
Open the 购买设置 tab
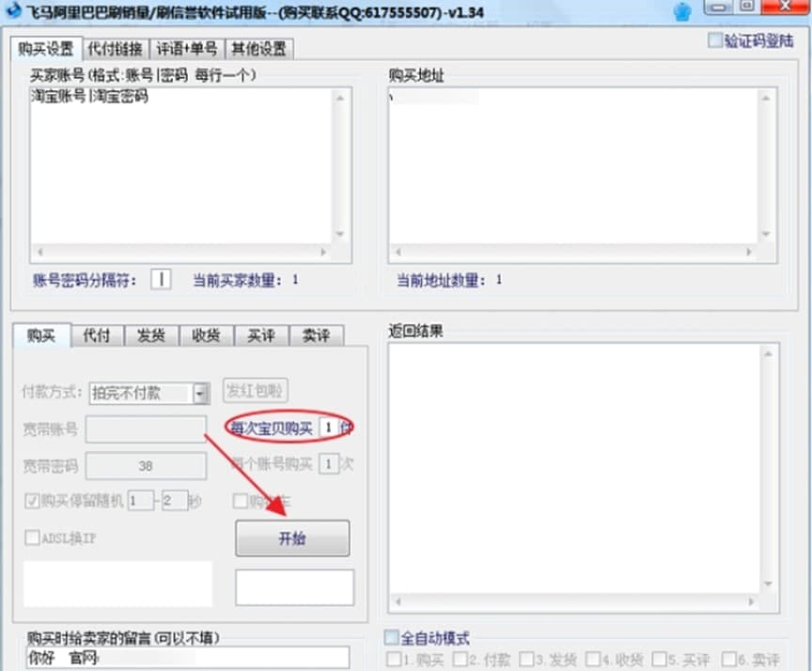[46, 49]
